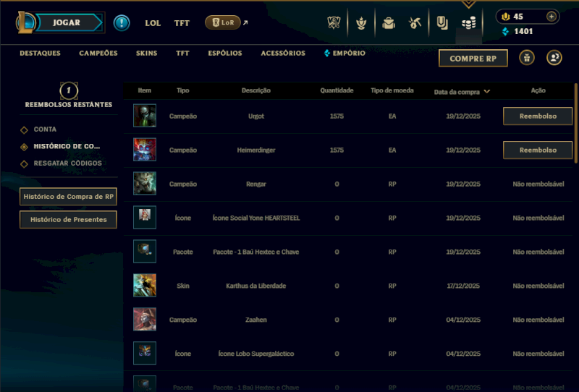The height and width of the screenshot is (392, 579).
Task: Click the Blue Essence currency icon
Action: click(x=505, y=32)
